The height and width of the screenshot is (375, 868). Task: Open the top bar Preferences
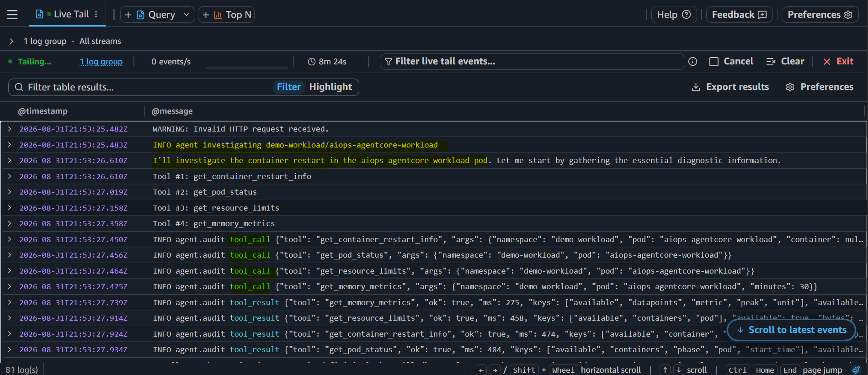[820, 15]
